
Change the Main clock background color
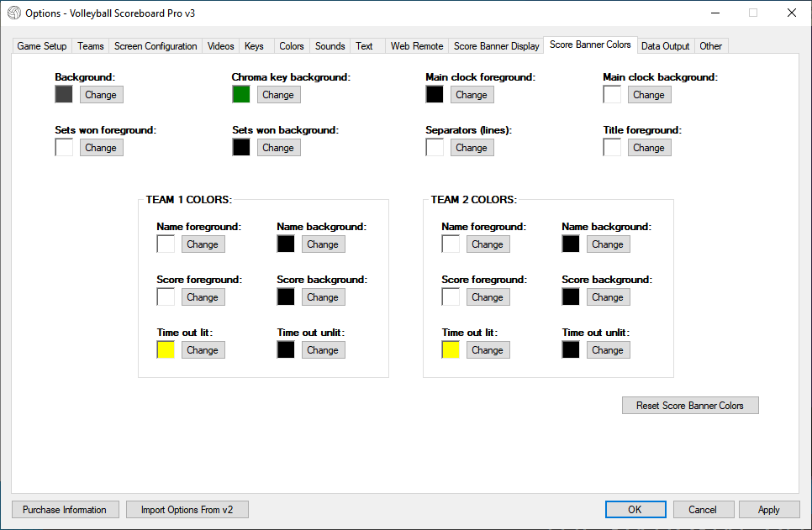point(648,95)
